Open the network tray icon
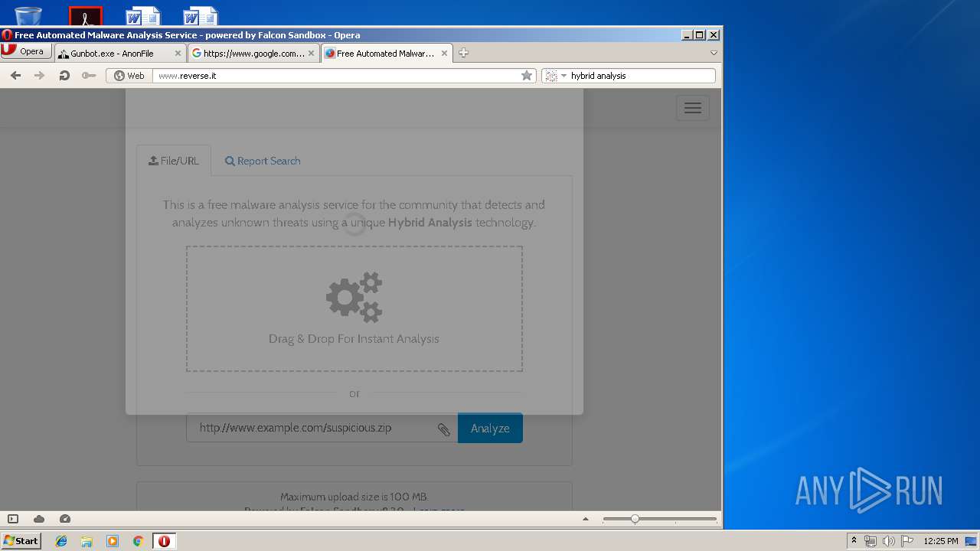Image resolution: width=980 pixels, height=551 pixels. point(871,541)
